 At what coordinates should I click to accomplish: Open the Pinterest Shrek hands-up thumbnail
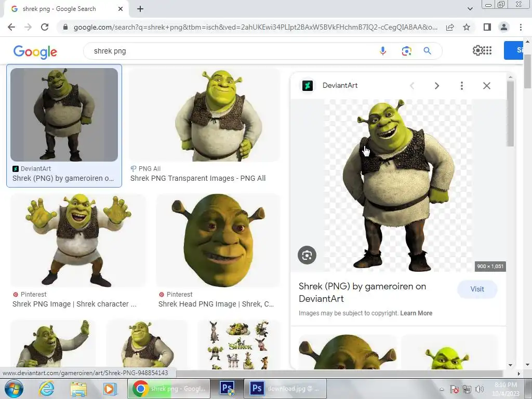78,240
